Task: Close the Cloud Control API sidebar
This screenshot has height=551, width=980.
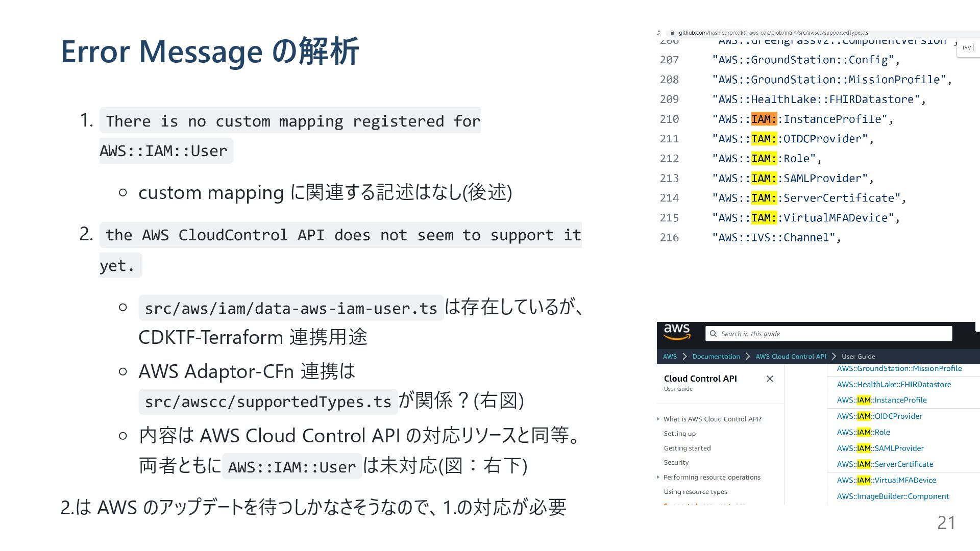Action: tap(770, 379)
